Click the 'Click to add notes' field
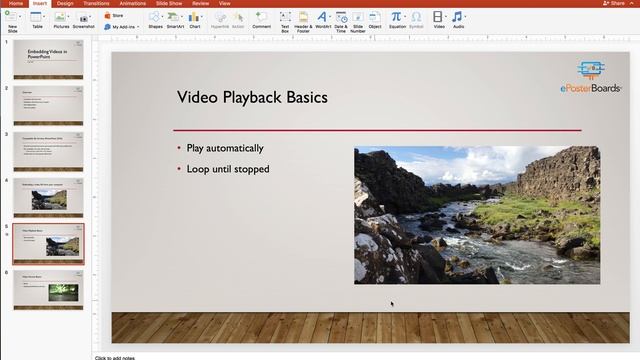Image resolution: width=640 pixels, height=360 pixels. 115,358
